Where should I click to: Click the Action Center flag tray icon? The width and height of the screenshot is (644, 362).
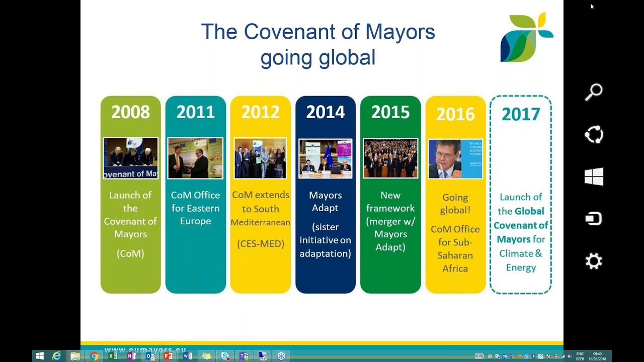click(548, 356)
